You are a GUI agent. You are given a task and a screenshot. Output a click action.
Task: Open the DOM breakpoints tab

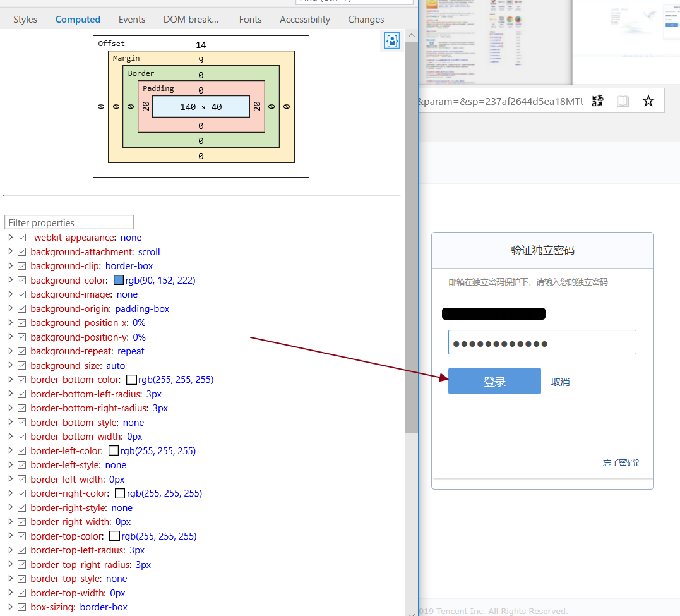191,20
